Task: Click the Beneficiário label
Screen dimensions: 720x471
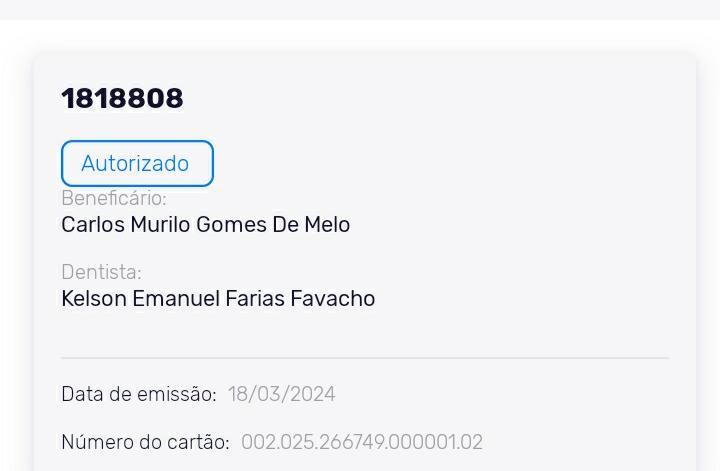Action: [x=113, y=198]
